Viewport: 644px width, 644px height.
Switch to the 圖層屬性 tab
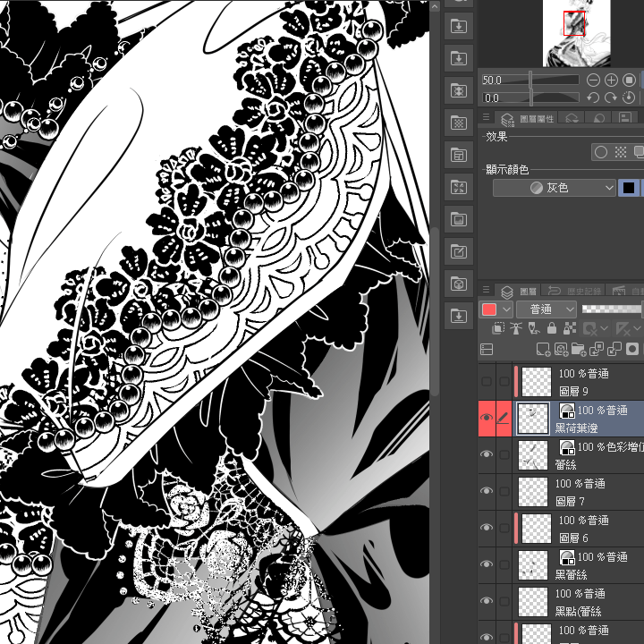click(528, 119)
